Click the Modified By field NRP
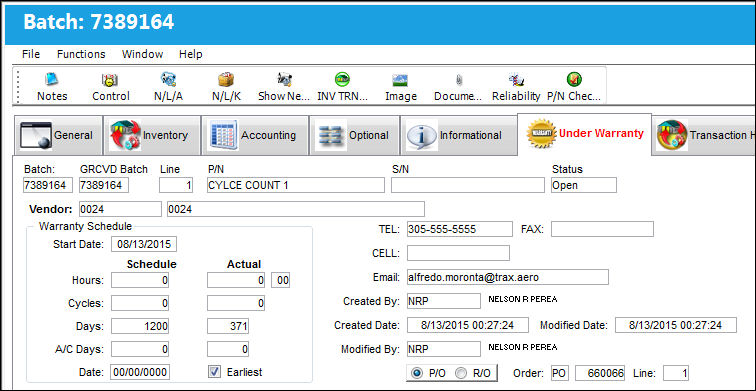 (x=444, y=349)
